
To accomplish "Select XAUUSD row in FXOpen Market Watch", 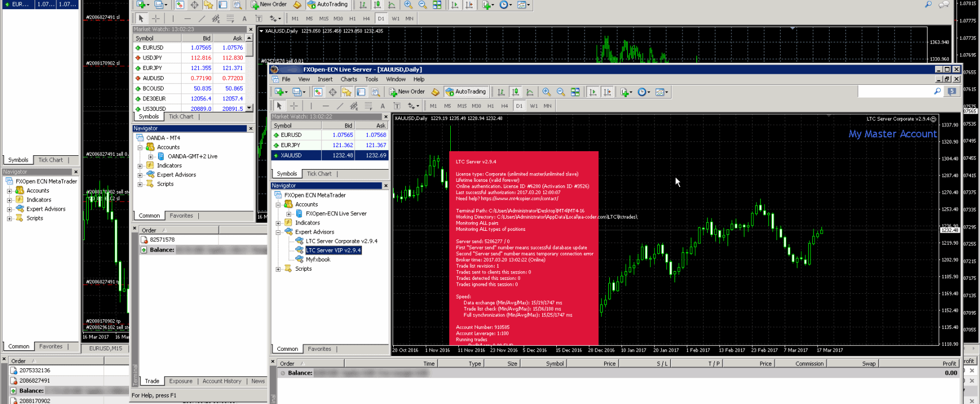I will coord(330,155).
